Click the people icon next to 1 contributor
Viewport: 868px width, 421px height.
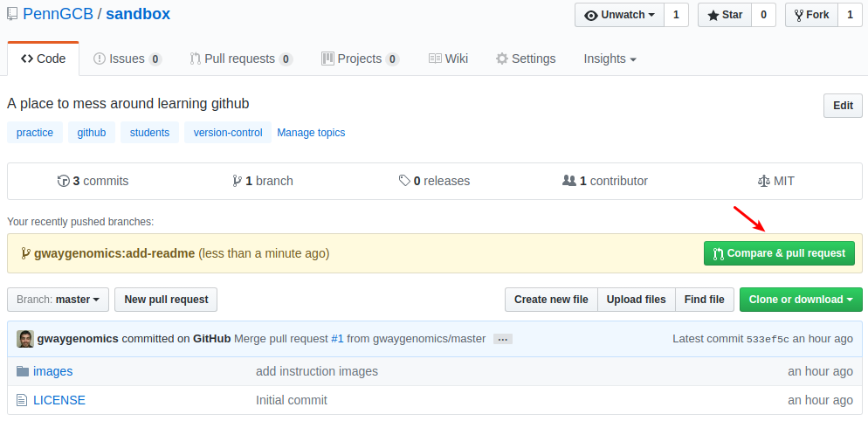[x=569, y=181]
